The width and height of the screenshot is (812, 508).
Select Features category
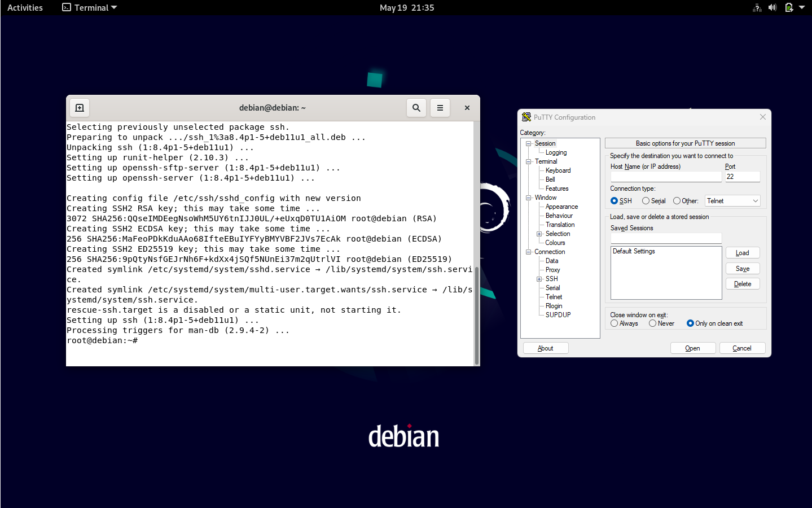[x=557, y=189]
